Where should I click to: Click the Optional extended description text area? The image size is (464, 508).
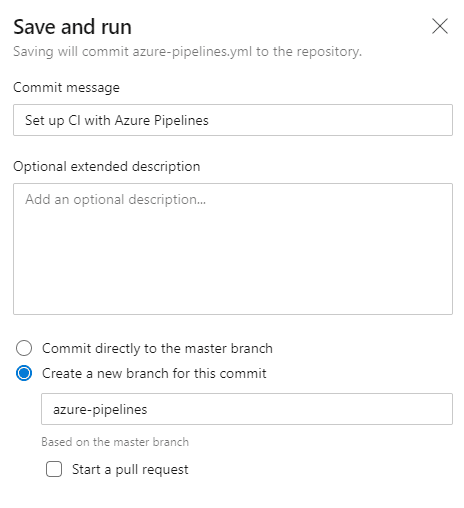[x=233, y=249]
